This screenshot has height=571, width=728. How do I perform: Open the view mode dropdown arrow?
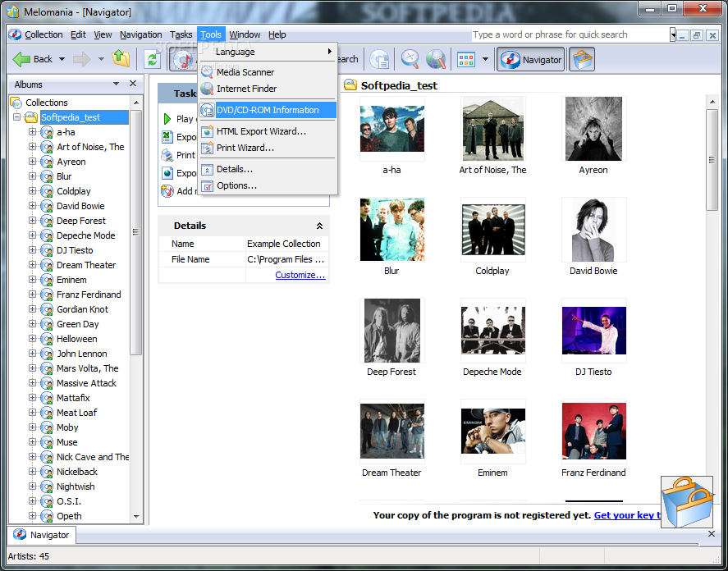(485, 59)
